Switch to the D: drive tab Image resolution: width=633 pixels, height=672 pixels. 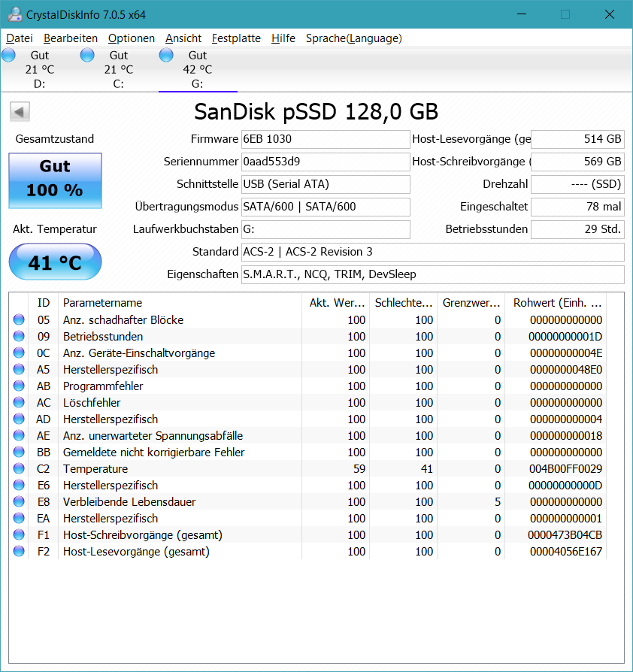(x=40, y=69)
